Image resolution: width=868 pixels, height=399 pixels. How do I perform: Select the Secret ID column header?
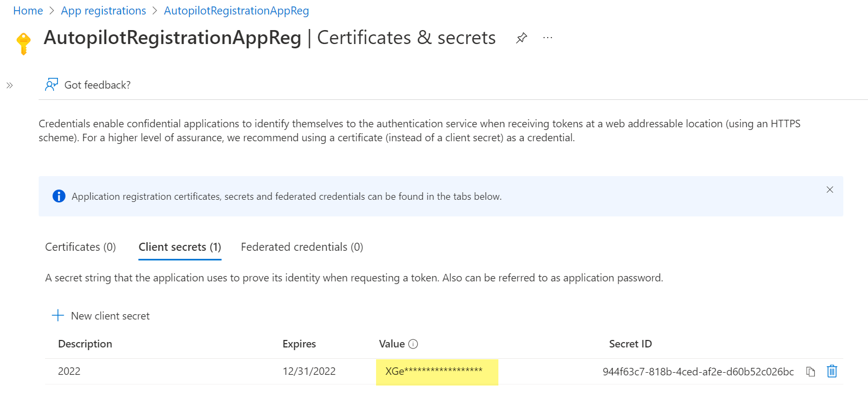pyautogui.click(x=630, y=344)
